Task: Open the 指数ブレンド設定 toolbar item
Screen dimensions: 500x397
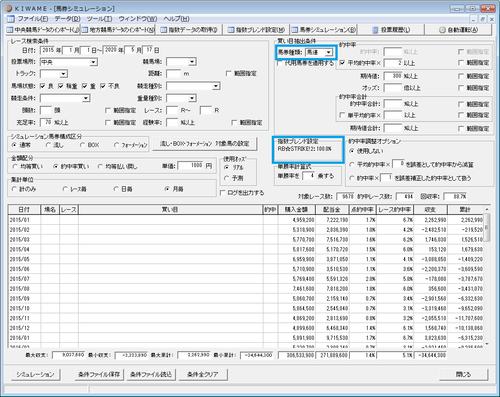Action: (x=256, y=30)
